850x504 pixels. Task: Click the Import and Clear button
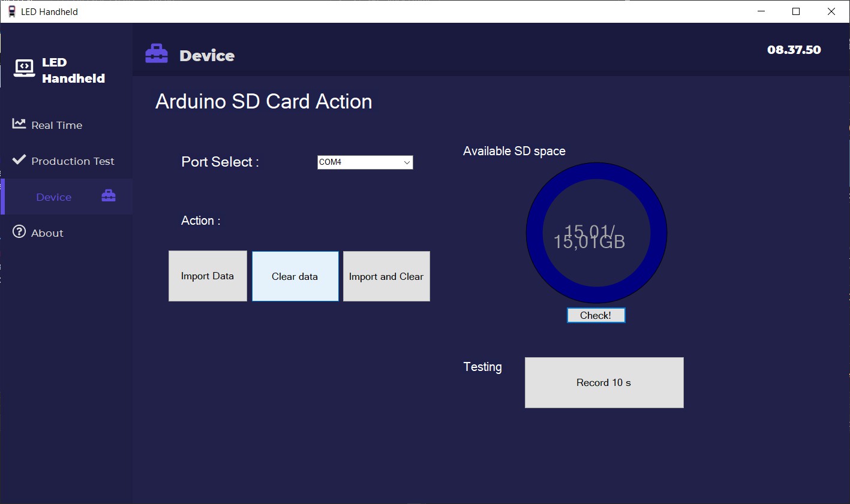pos(386,276)
